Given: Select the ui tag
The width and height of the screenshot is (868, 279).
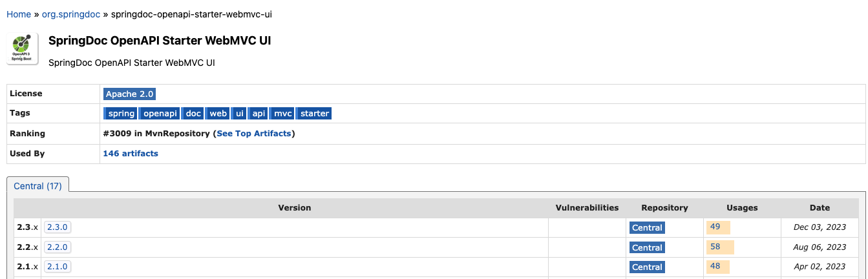Looking at the screenshot, I should 240,114.
